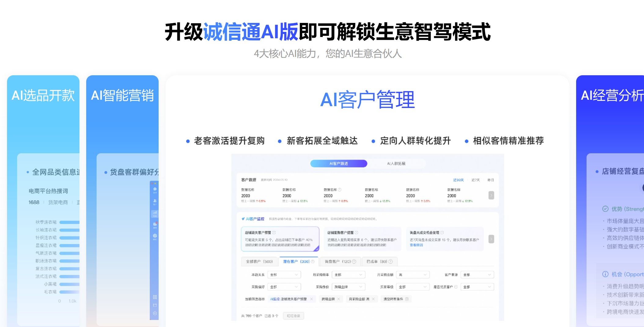Screen dimensions: 644x327
Task: Open the 本店关系 dropdown
Action: [284, 275]
